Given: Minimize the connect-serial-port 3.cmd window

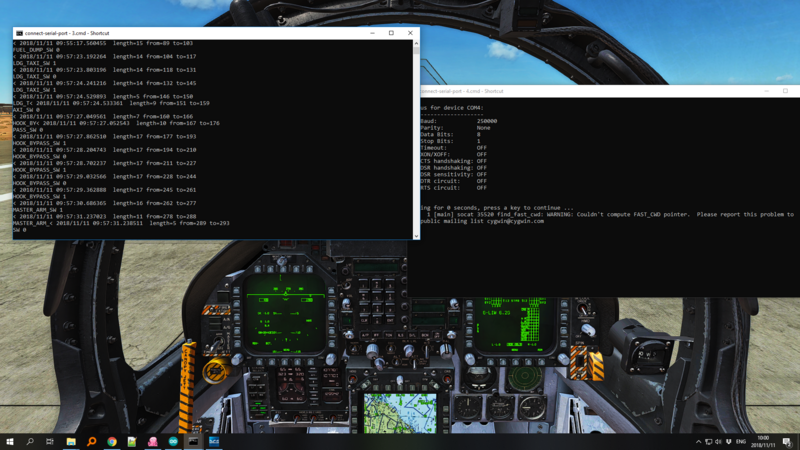Looking at the screenshot, I should click(372, 33).
